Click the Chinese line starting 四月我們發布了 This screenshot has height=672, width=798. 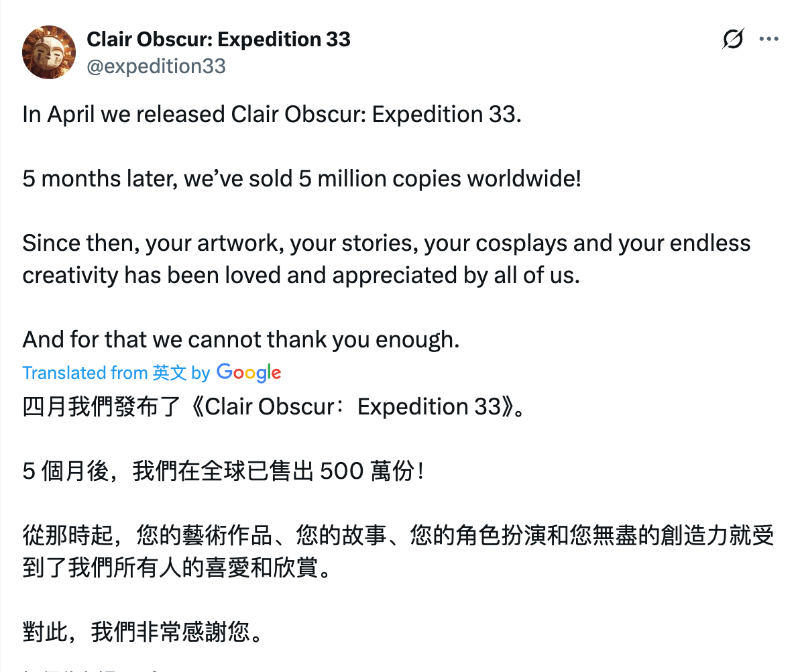(272, 407)
